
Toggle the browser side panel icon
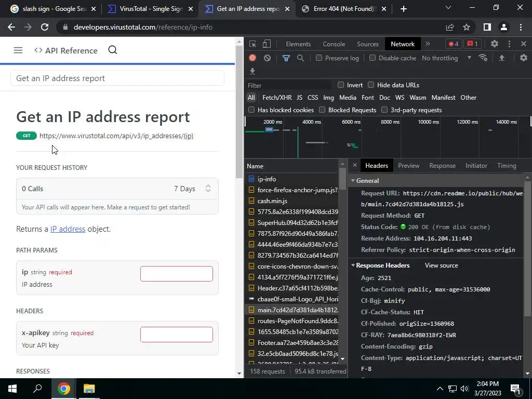[487, 27]
